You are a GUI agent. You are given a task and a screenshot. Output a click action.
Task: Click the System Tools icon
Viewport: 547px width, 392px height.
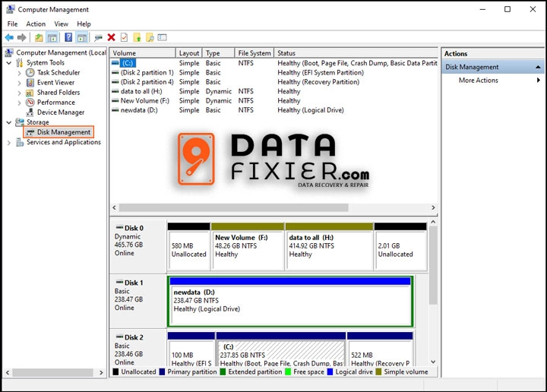pos(20,63)
